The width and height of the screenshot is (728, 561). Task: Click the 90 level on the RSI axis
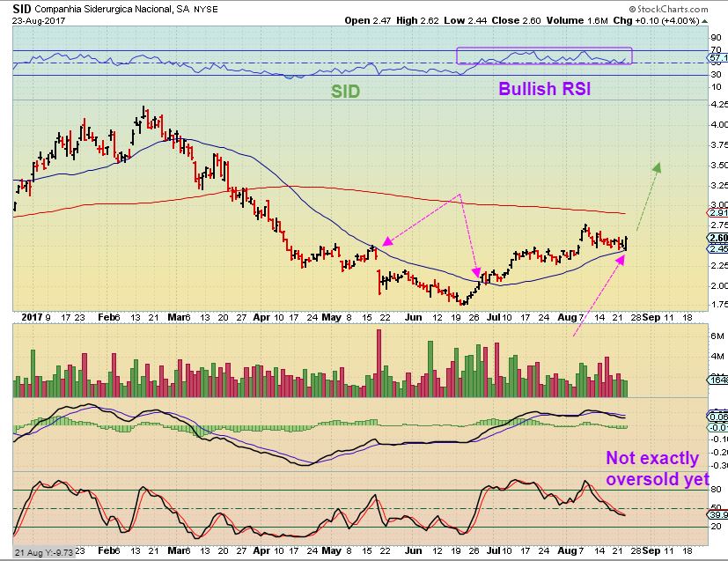(x=716, y=38)
